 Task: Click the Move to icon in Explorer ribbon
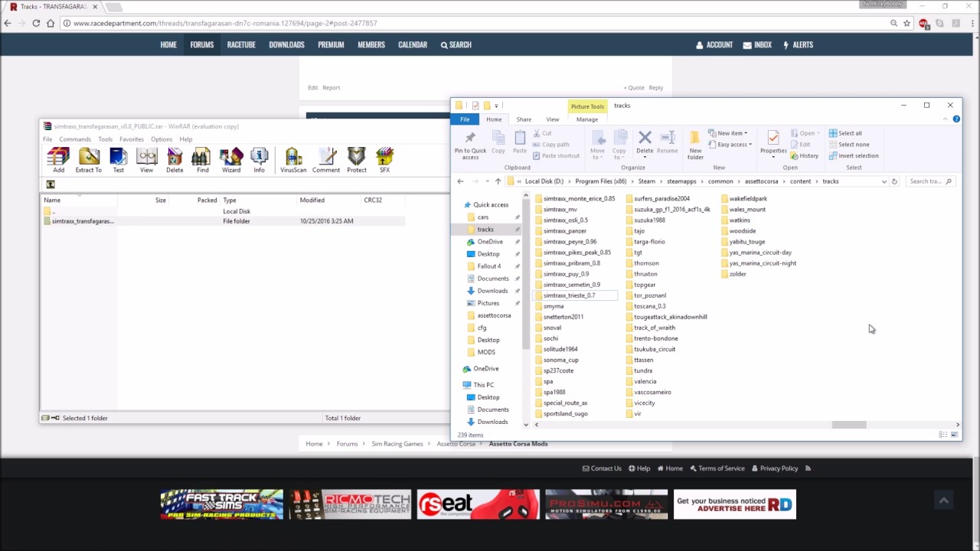click(x=598, y=144)
